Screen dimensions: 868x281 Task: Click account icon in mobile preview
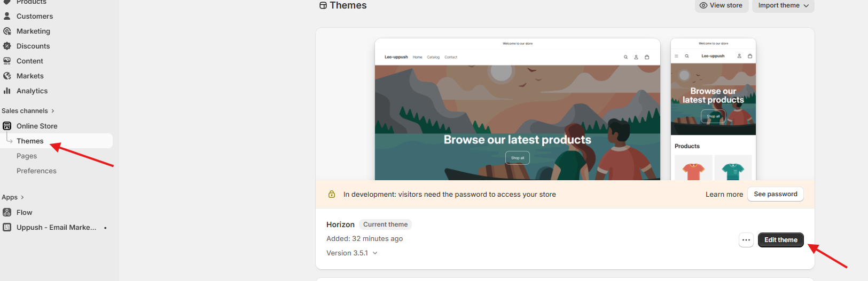coord(739,56)
